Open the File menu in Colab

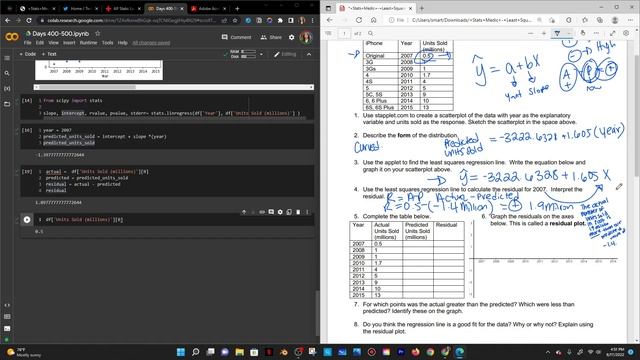tap(27, 42)
